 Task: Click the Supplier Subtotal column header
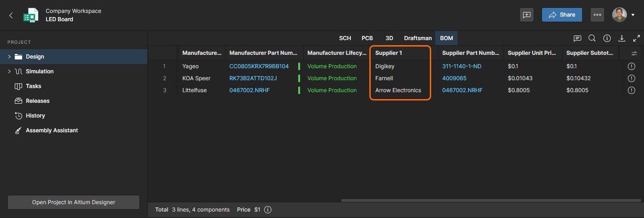tap(590, 53)
